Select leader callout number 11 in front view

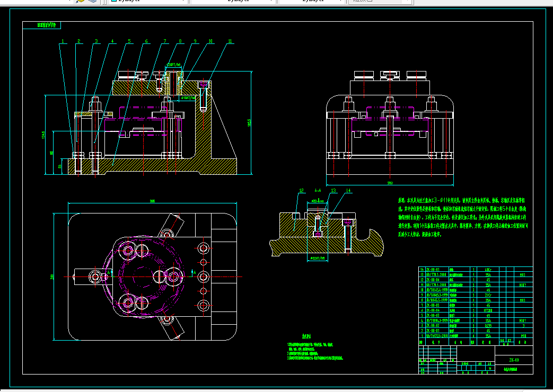tap(230, 41)
